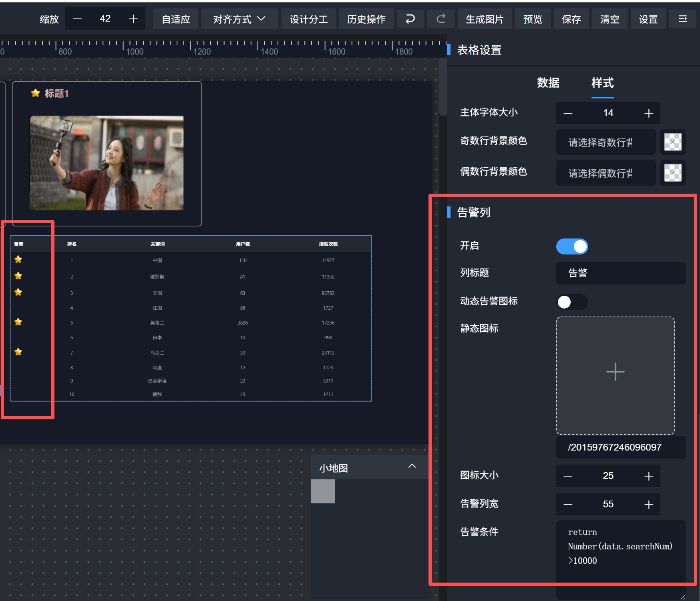The image size is (700, 601).
Task: Click the 搜索次数 column header
Action: pos(328,244)
